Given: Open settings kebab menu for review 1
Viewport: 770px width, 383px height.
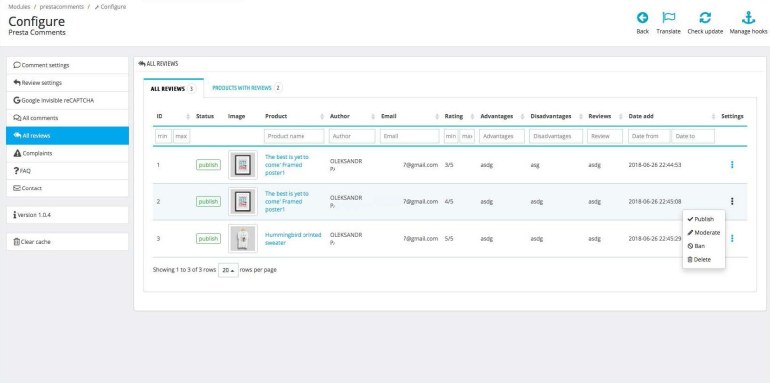Looking at the screenshot, I should 732,165.
